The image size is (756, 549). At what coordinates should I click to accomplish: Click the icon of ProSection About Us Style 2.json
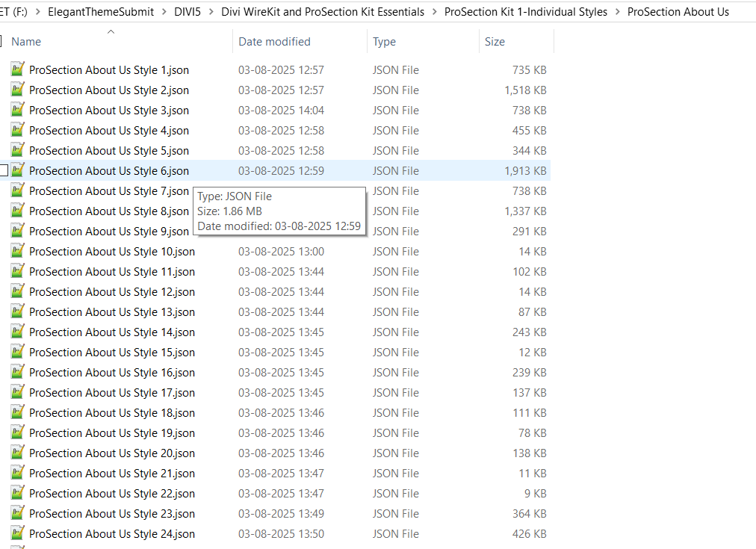[x=17, y=90]
